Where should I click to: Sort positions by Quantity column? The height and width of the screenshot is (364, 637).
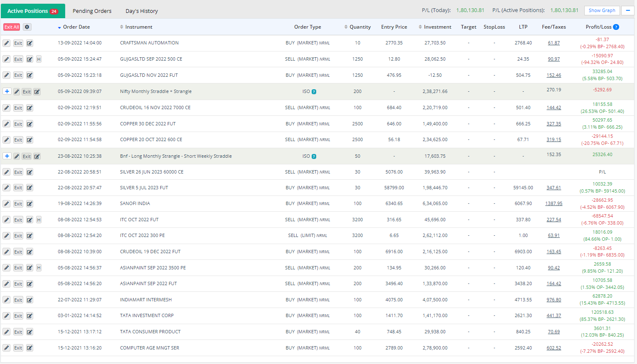click(357, 27)
